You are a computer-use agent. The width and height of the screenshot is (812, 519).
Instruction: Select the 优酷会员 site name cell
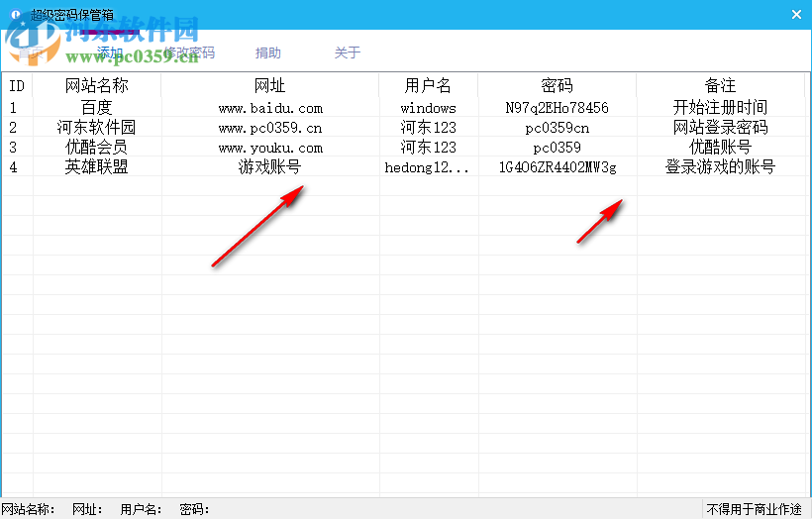point(97,148)
